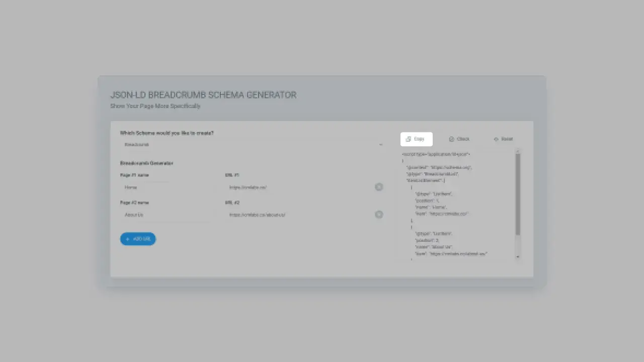Remove URL #1 with its circular delete icon

[379, 187]
